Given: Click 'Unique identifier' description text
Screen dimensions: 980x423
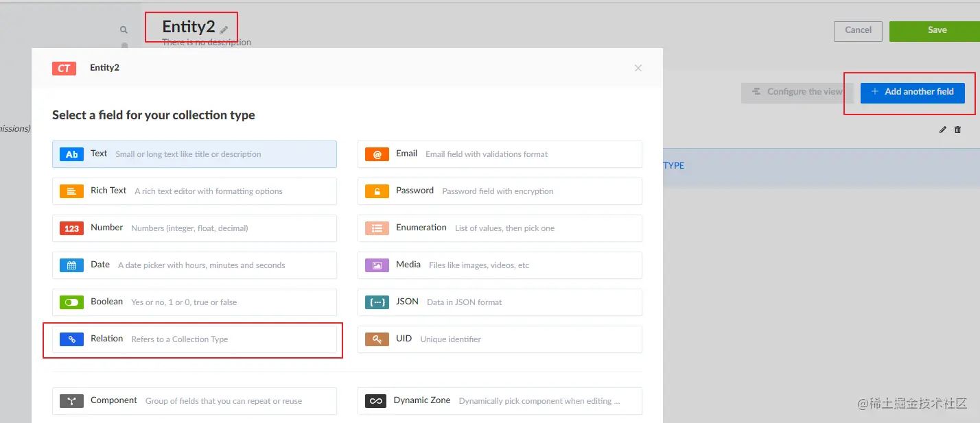Looking at the screenshot, I should coord(451,339).
